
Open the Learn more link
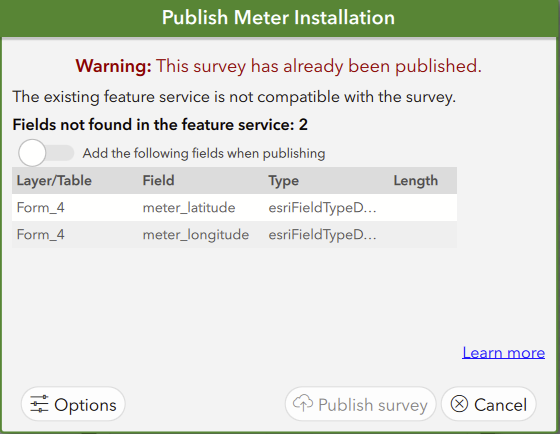pos(503,353)
